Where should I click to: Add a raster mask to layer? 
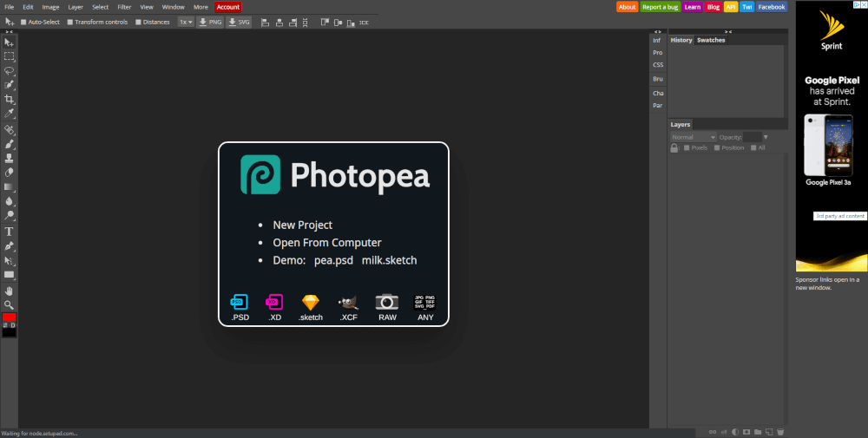tap(746, 432)
